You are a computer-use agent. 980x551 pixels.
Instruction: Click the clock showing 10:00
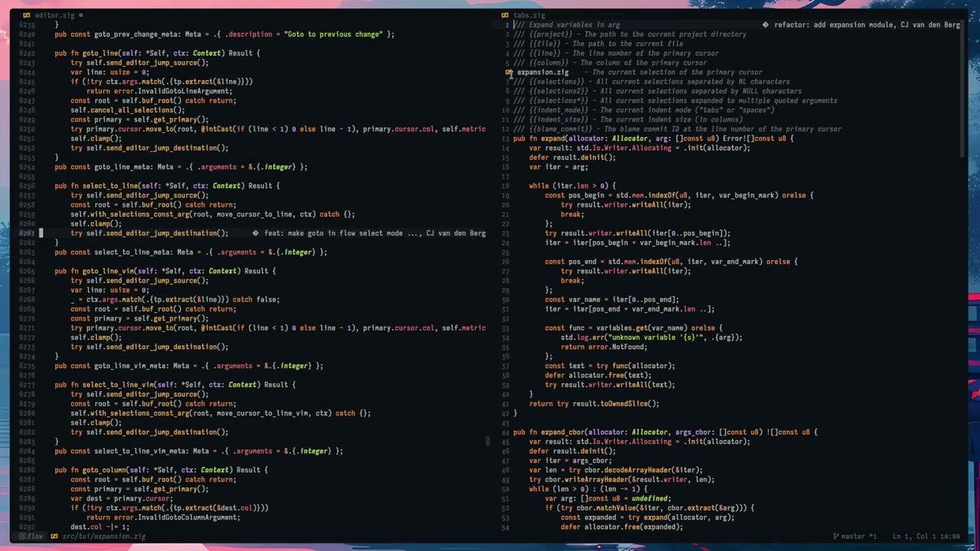949,536
